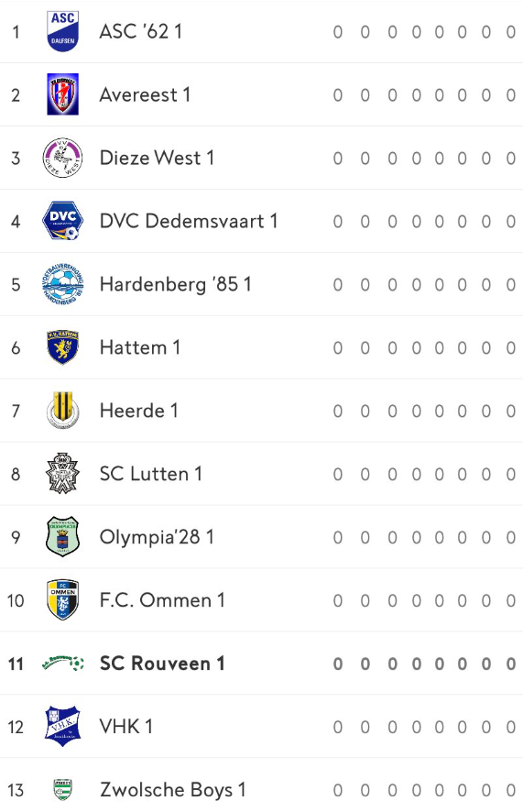Open the ASC '62 1 team name
The height and width of the screenshot is (812, 523).
141,31
